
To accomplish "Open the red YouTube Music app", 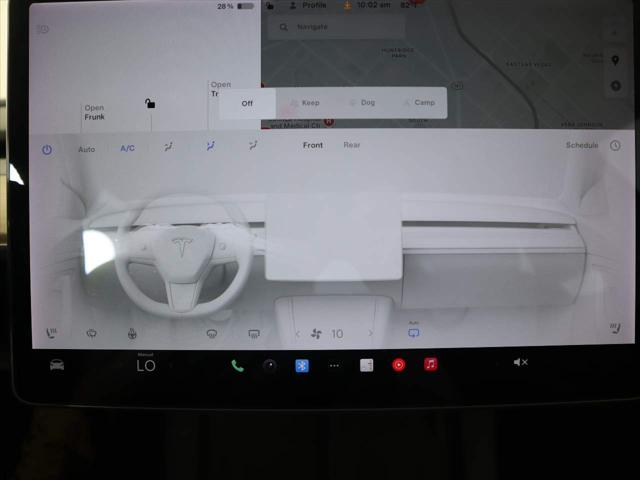I will [x=398, y=364].
